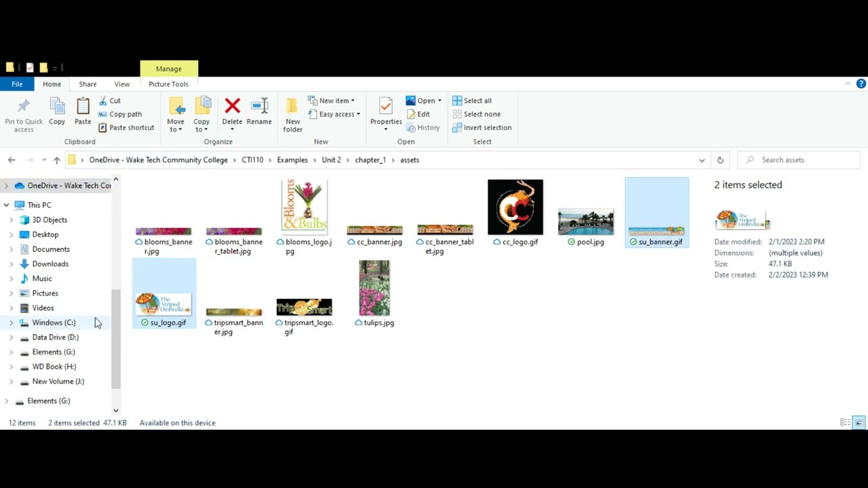
Task: Open the File menu
Action: (x=17, y=84)
